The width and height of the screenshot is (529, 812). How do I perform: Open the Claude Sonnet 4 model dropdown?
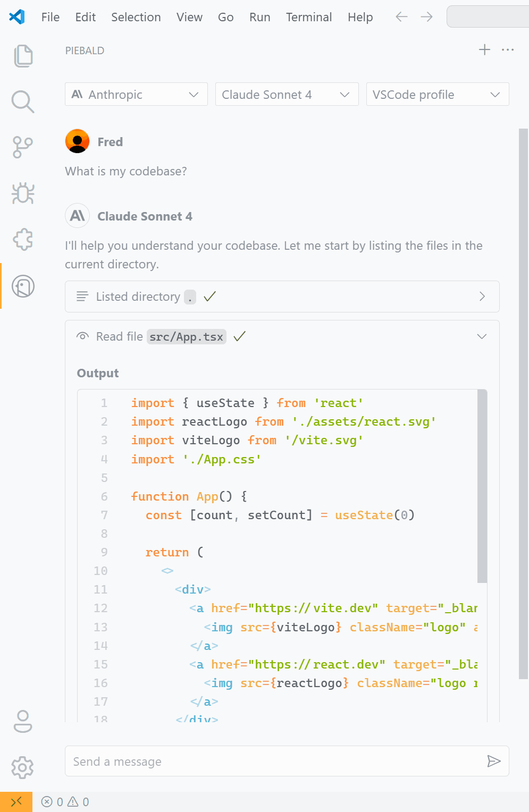click(x=287, y=94)
